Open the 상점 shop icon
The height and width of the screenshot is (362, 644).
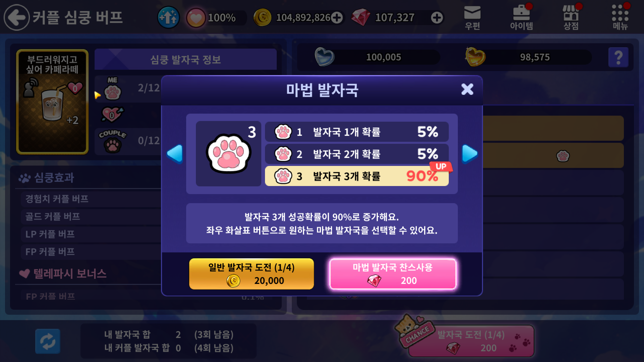point(571,18)
